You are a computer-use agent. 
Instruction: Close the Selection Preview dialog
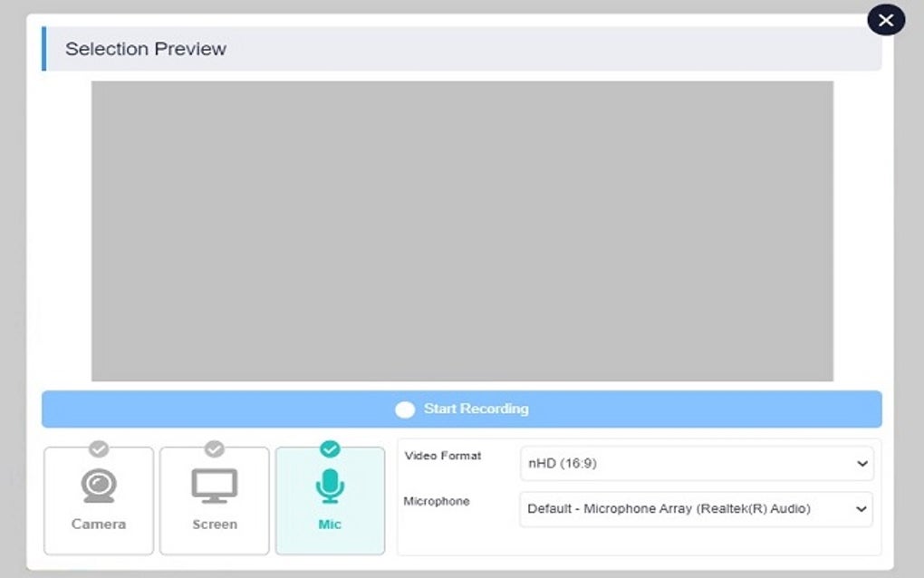pyautogui.click(x=885, y=19)
